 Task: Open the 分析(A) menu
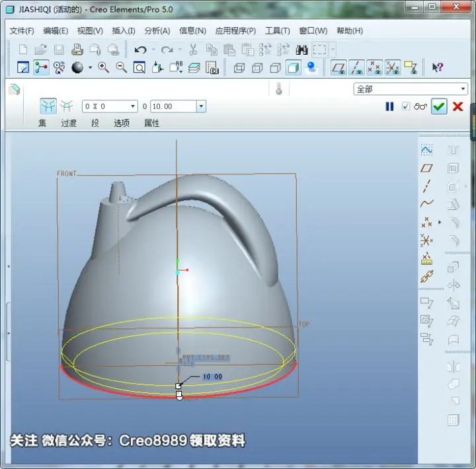157,30
